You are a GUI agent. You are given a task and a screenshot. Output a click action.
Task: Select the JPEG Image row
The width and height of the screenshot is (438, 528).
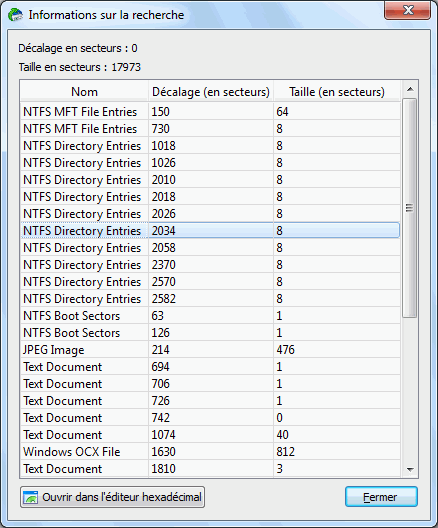(210, 350)
